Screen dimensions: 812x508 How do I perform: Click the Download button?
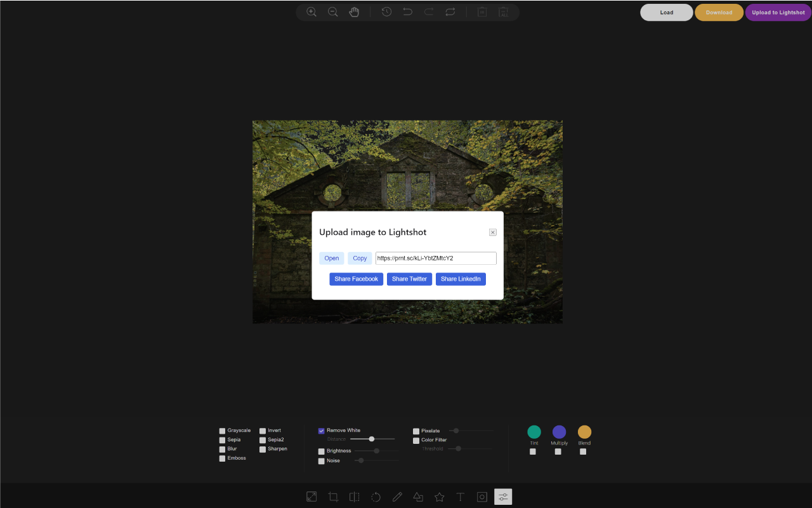point(719,12)
